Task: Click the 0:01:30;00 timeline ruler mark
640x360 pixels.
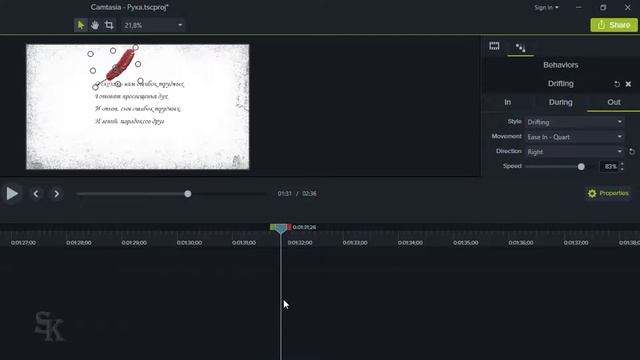Action: point(189,243)
